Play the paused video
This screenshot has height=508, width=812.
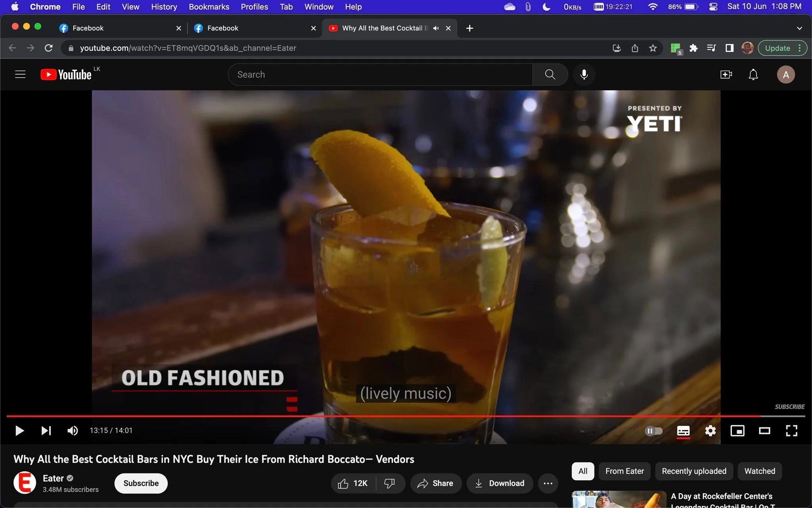19,431
